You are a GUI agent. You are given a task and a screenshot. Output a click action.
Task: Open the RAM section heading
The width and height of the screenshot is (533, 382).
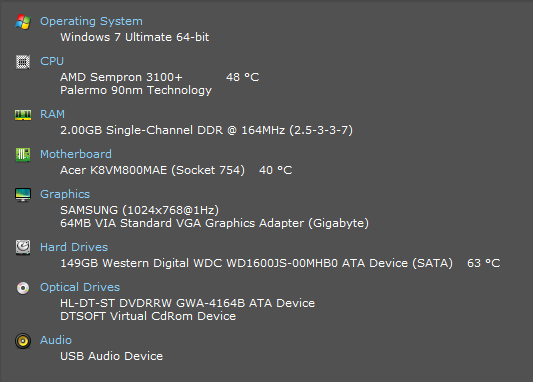52,114
